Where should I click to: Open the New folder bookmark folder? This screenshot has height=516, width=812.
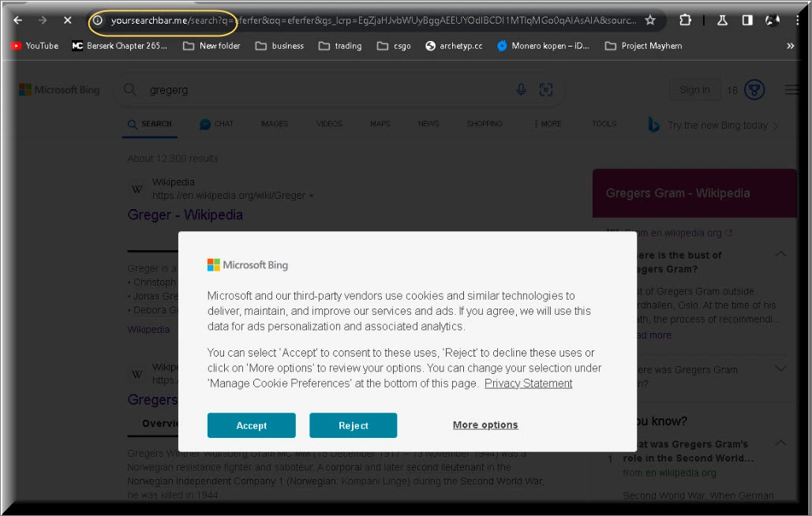pos(211,46)
